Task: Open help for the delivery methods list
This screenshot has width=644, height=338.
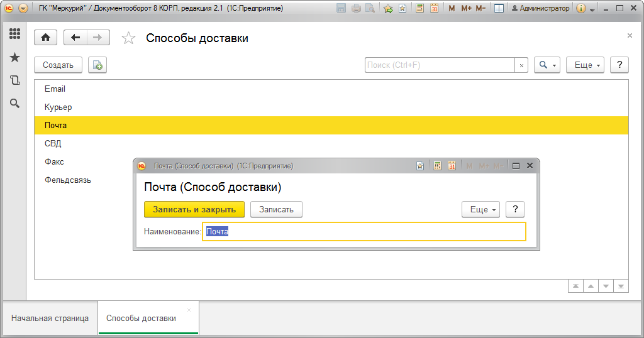Action: [x=619, y=65]
